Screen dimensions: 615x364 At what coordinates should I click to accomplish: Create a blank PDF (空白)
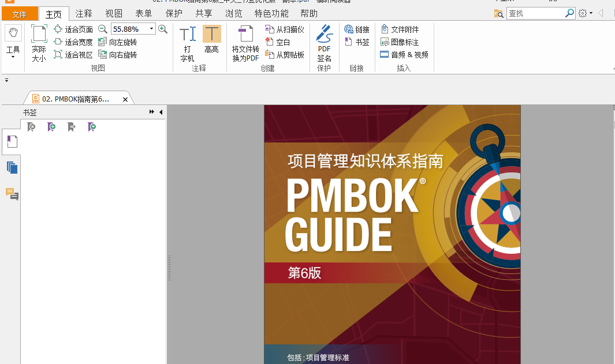[x=278, y=42]
